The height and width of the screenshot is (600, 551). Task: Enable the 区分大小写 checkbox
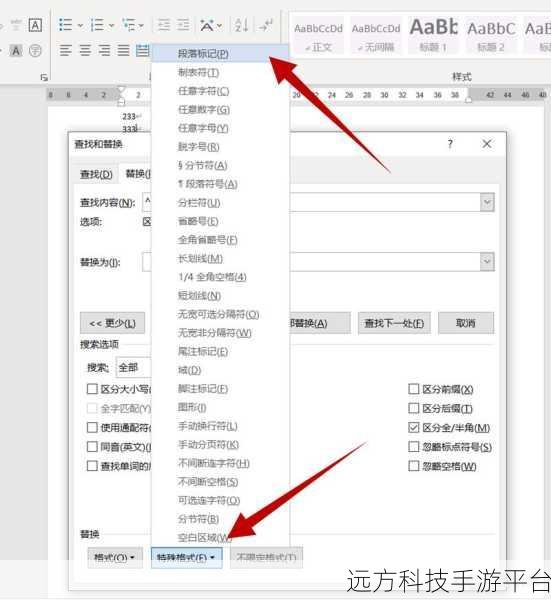tap(92, 389)
